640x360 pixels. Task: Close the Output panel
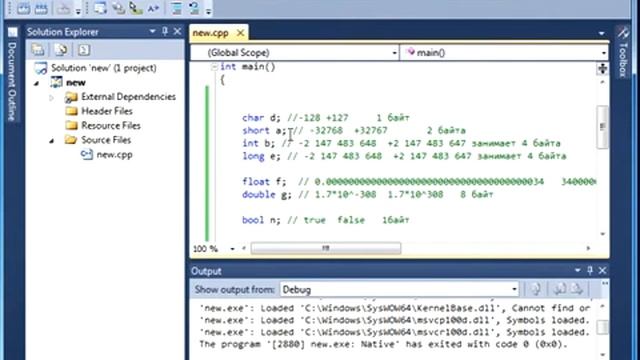(x=602, y=270)
